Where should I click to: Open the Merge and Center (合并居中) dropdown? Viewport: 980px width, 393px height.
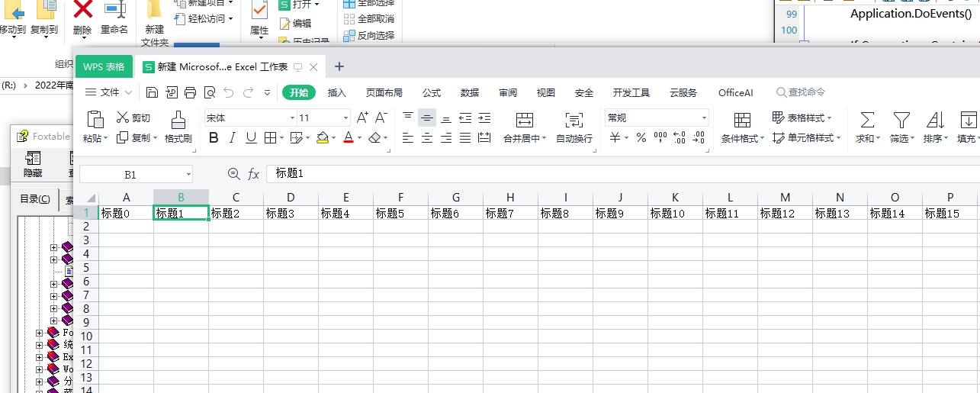(543, 139)
